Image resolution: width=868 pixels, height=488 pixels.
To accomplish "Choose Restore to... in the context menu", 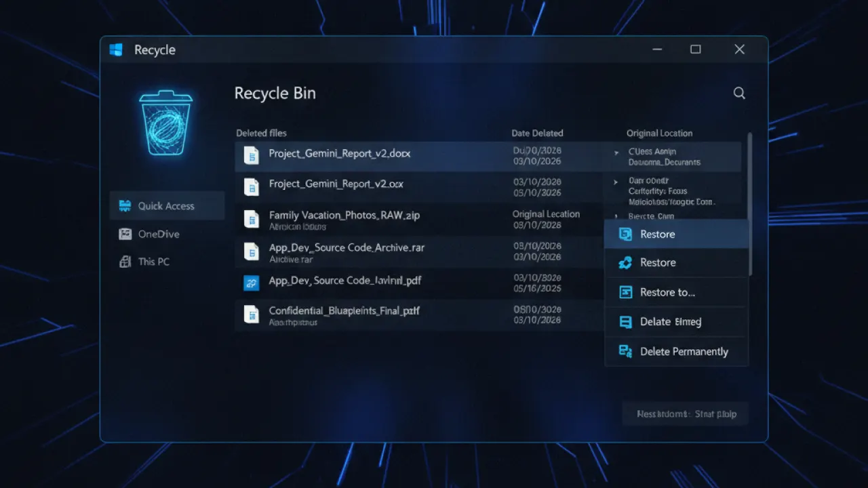I will (676, 292).
